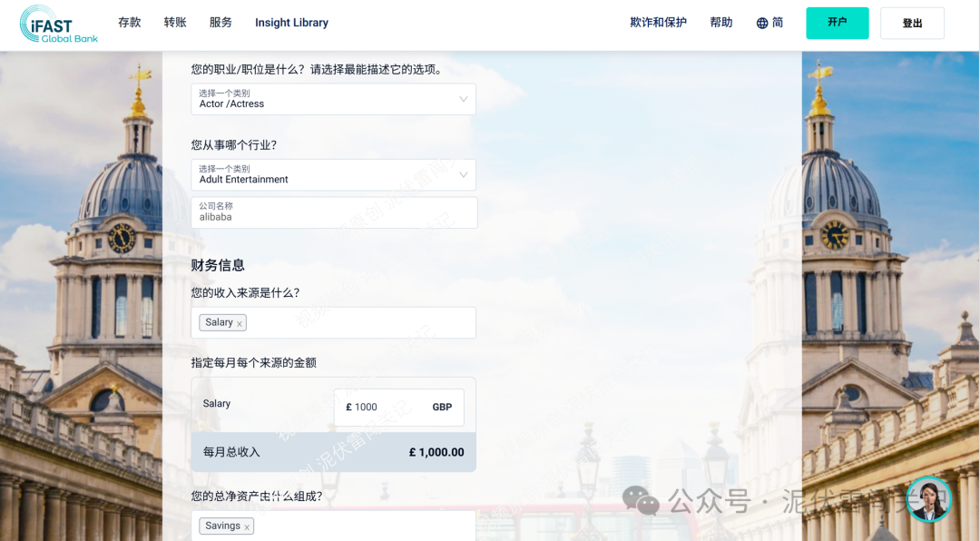Screen dimensions: 980x541
Task: Click the £ symbol in the amount field
Action: click(348, 407)
